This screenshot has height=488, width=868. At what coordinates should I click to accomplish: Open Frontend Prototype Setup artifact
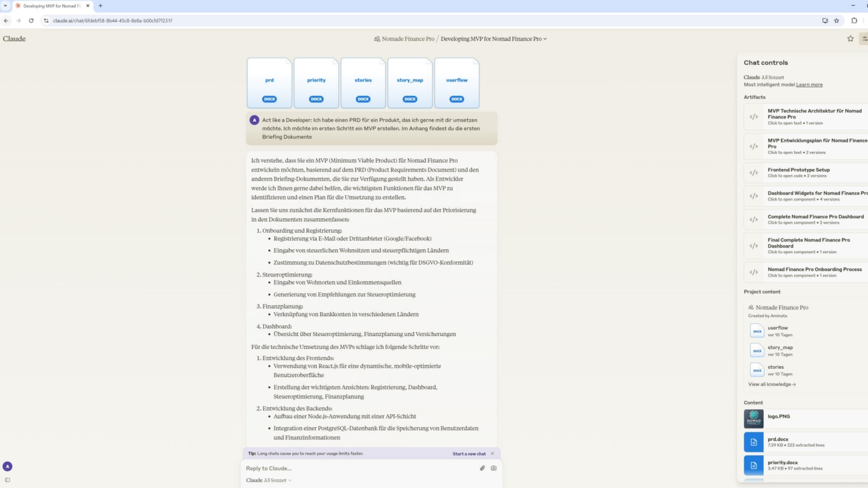click(x=806, y=172)
